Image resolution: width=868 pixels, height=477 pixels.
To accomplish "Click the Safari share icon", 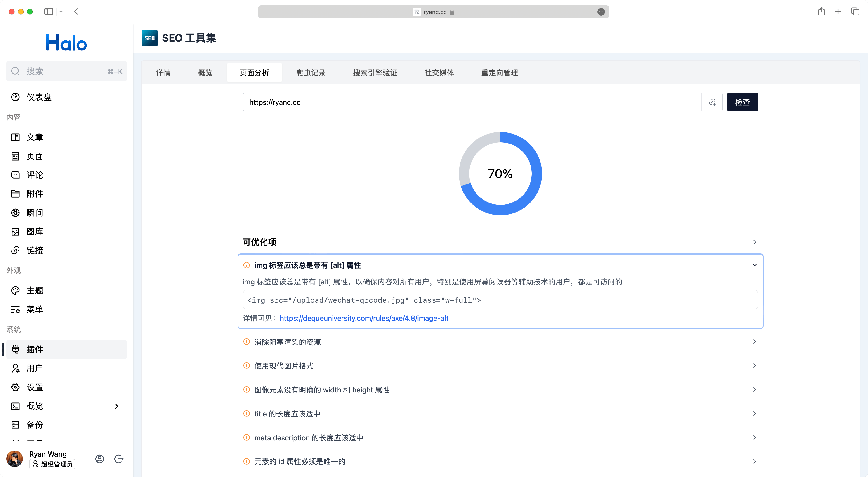I will 821,12.
